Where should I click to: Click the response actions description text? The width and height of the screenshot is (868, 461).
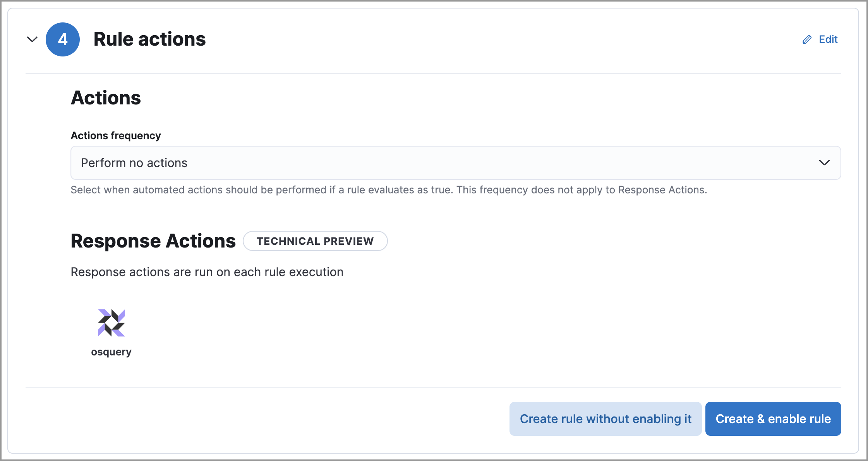point(207,272)
